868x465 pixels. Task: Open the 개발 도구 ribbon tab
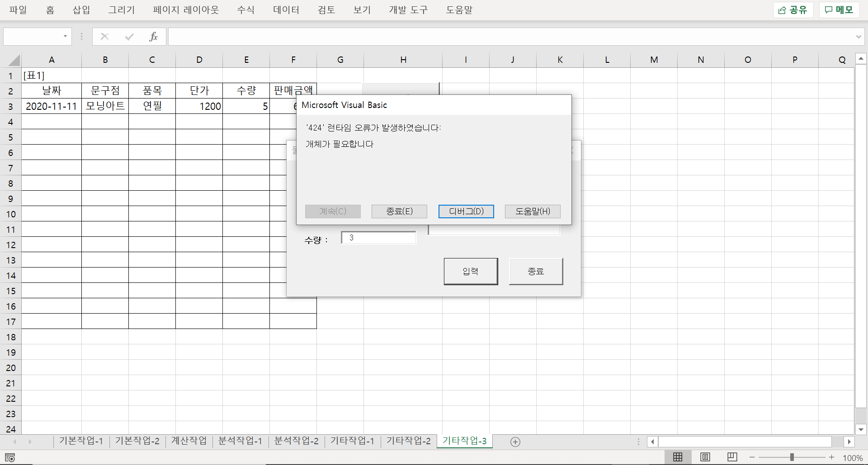click(x=408, y=10)
